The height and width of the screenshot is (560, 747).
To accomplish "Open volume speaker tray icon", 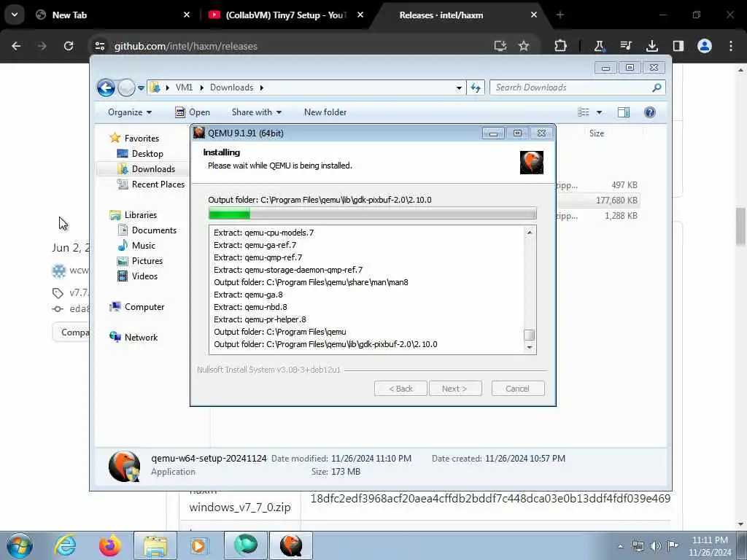I will coord(656,545).
